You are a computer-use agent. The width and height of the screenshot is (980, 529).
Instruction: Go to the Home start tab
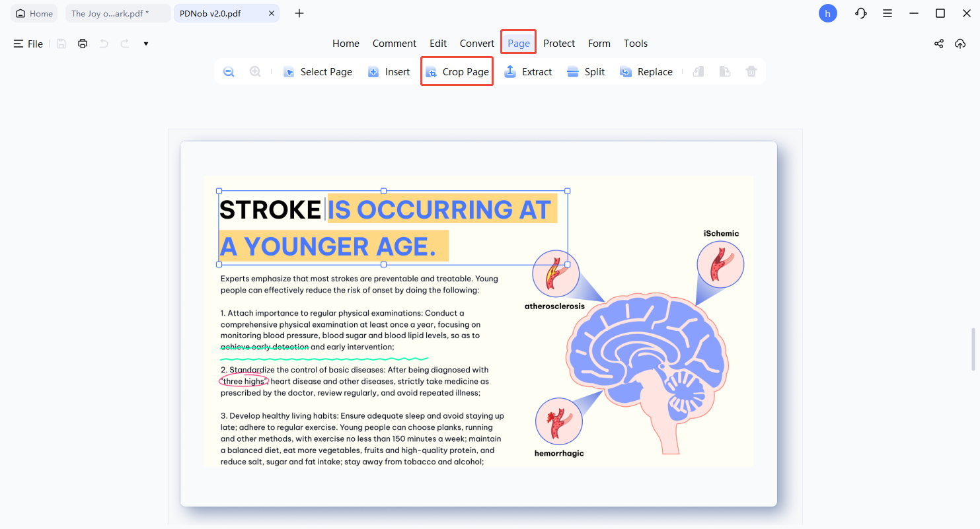(34, 13)
